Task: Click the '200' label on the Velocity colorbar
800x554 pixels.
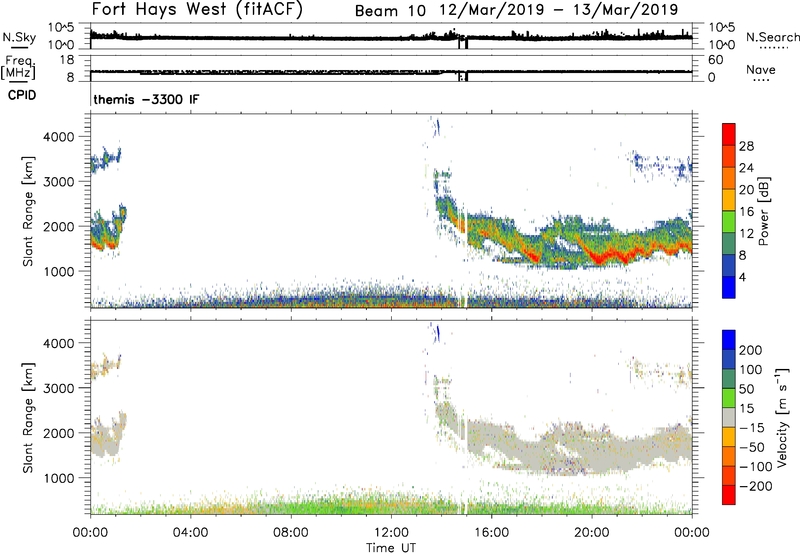Action: click(x=751, y=350)
